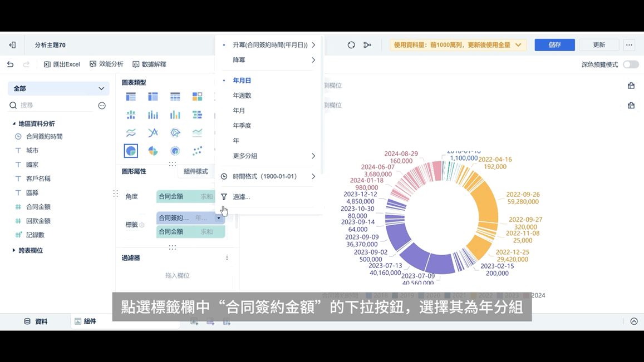Open the 全部 dataset dropdown
Screen dimensions: 644x362
click(58, 88)
